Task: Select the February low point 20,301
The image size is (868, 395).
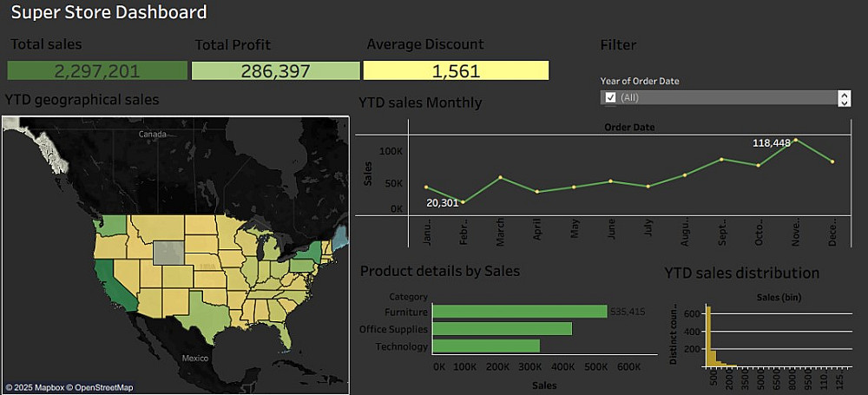Action: tap(464, 203)
